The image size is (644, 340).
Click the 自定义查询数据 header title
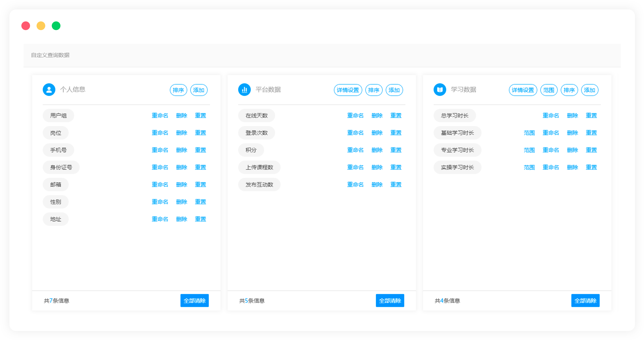pyautogui.click(x=50, y=55)
